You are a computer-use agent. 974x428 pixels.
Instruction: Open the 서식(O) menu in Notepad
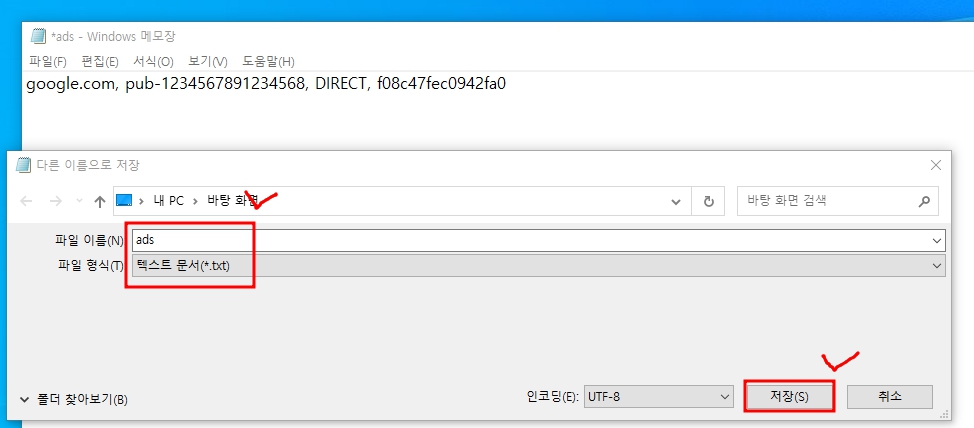[x=153, y=61]
